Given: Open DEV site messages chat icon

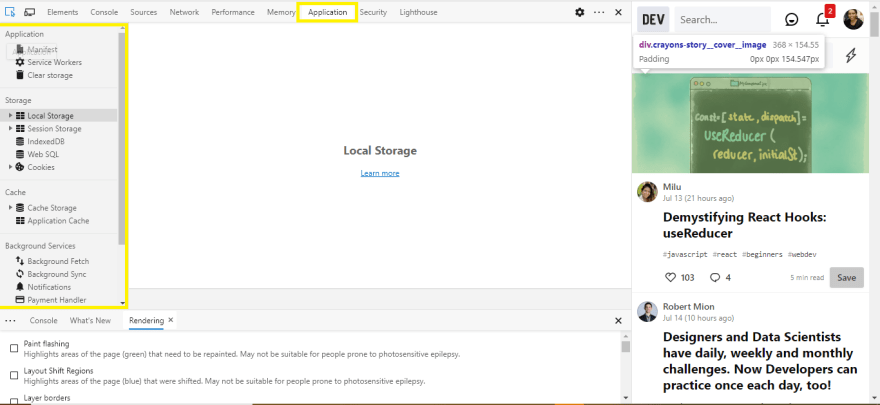Looking at the screenshot, I should (791, 20).
